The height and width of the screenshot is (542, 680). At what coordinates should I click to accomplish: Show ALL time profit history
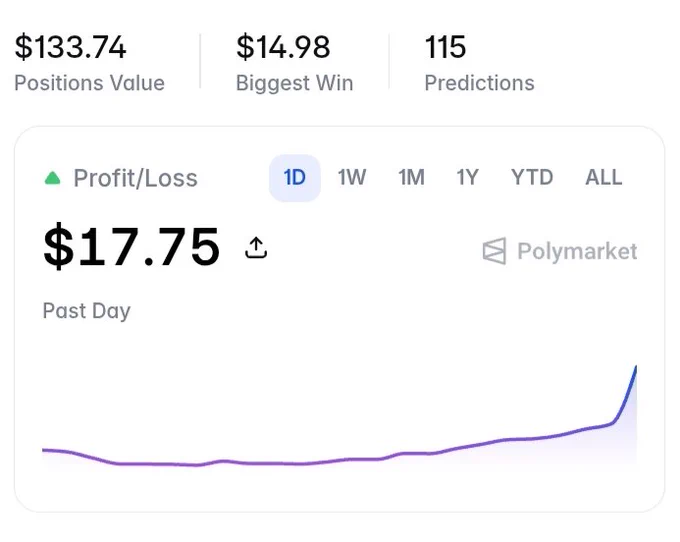pyautogui.click(x=604, y=178)
